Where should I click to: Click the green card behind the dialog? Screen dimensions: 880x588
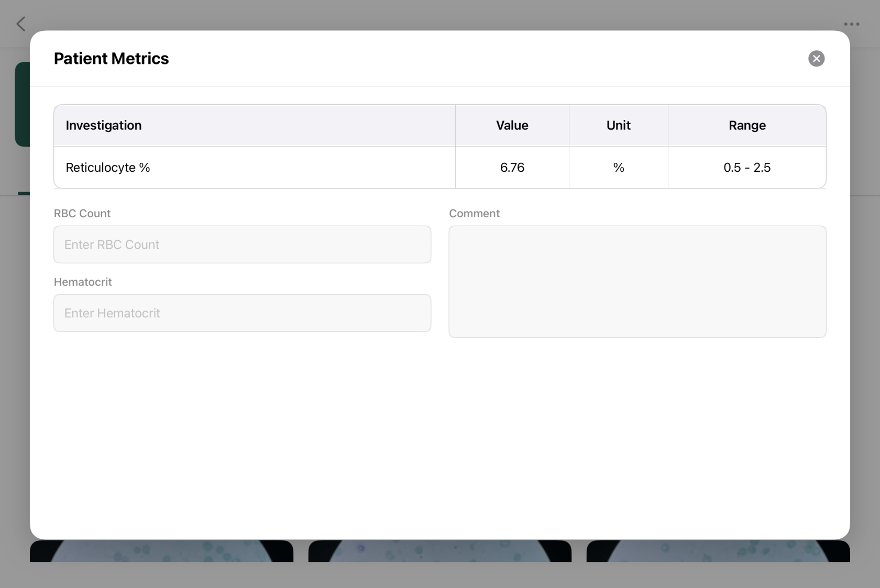(22, 104)
